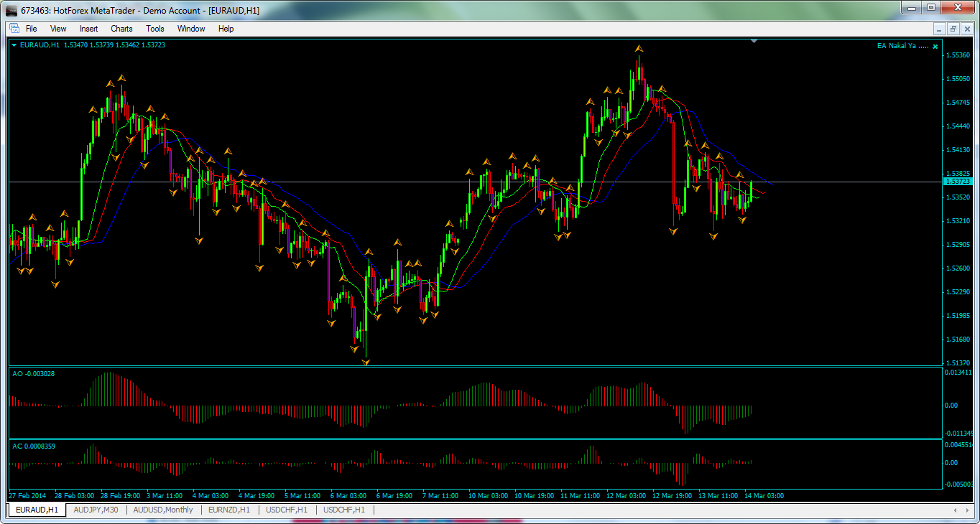Screen dimensions: 980x524
Task: Open the chart window icon beside File
Action: pos(14,29)
